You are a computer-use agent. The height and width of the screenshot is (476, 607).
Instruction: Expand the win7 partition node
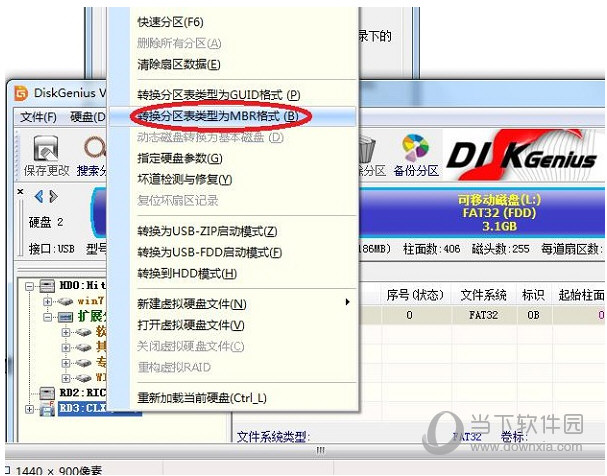47,301
